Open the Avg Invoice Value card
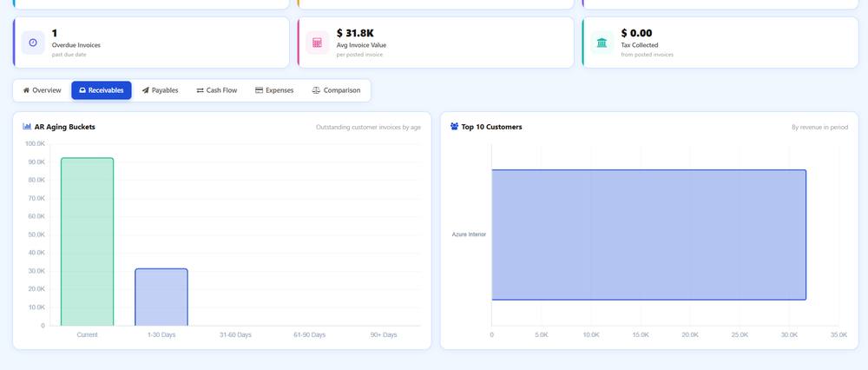Image resolution: width=868 pixels, height=370 pixels. click(436, 43)
